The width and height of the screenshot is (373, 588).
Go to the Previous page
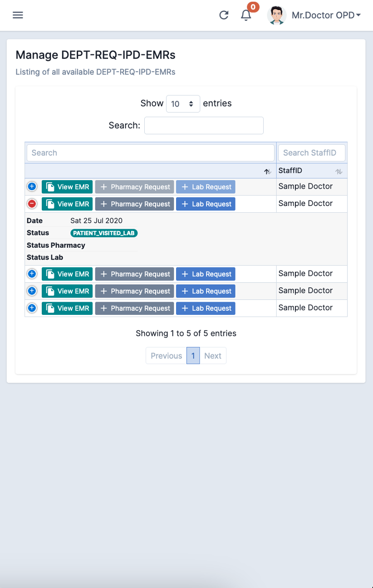pyautogui.click(x=166, y=356)
